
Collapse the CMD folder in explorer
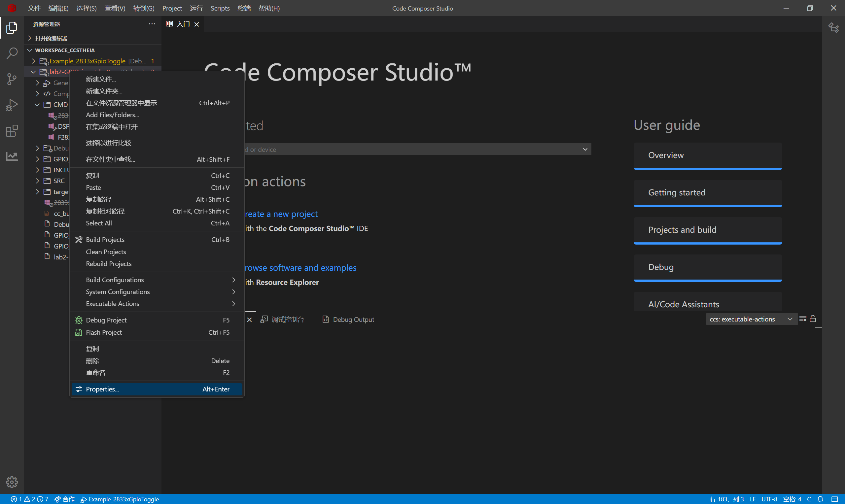(x=37, y=105)
